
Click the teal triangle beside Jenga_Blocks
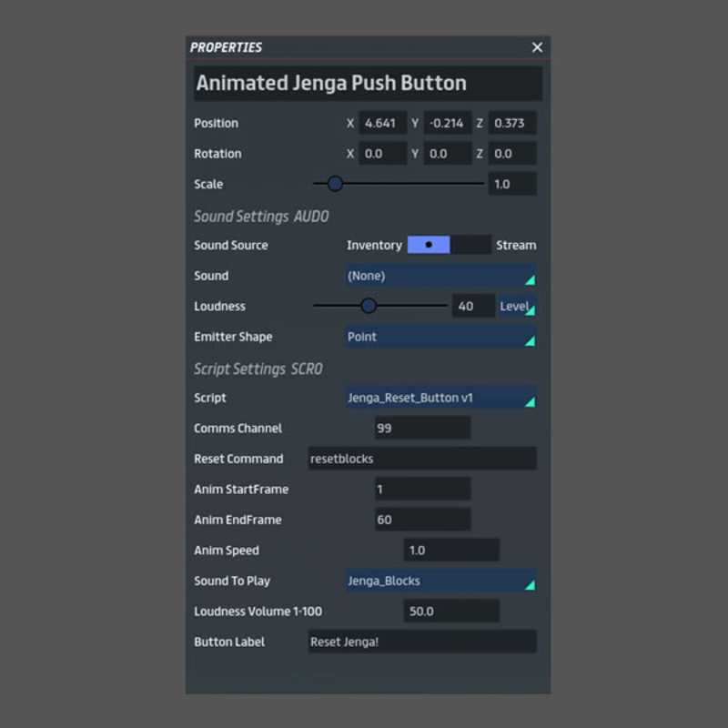pyautogui.click(x=530, y=584)
